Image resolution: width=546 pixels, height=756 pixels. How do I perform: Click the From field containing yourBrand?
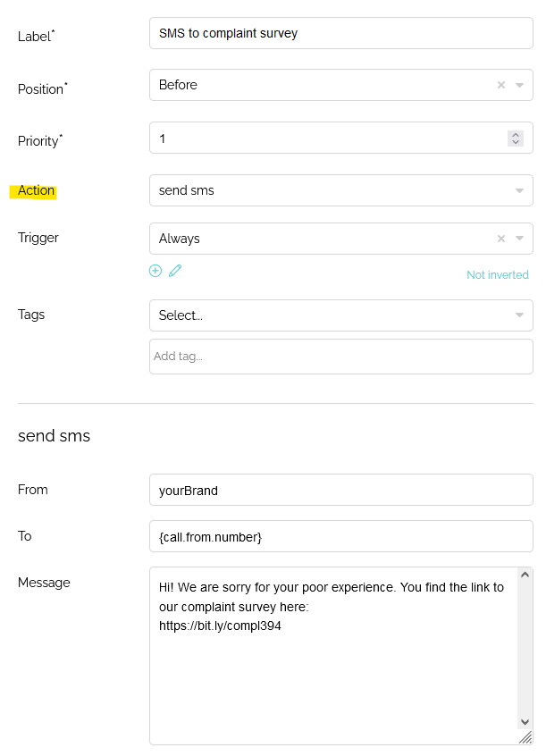pyautogui.click(x=341, y=490)
